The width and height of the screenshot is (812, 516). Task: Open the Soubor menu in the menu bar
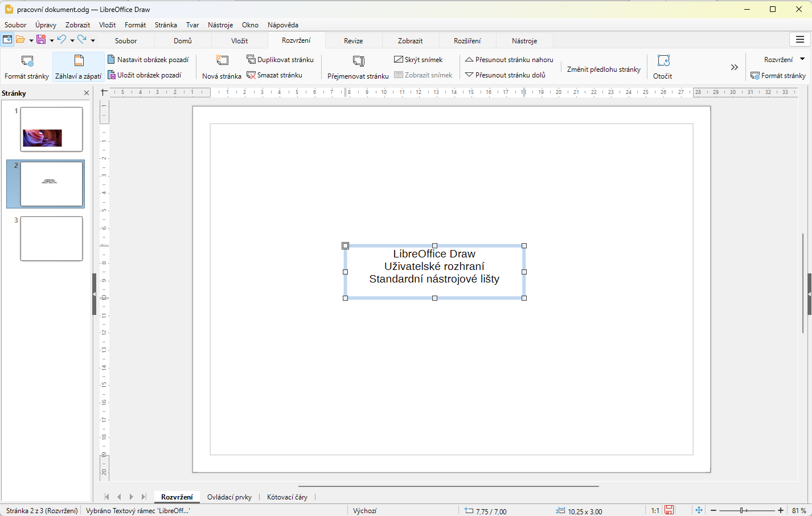click(15, 25)
